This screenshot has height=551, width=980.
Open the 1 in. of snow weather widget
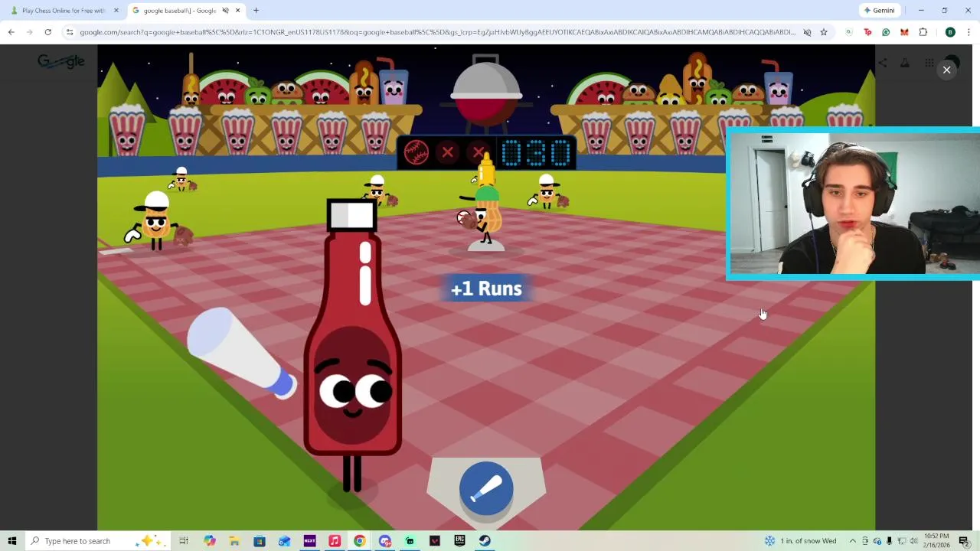coord(801,541)
